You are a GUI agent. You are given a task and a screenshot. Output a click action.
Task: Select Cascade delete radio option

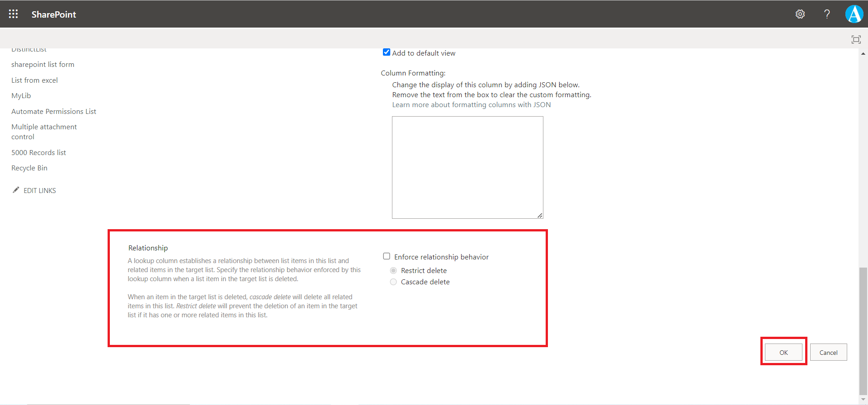click(393, 282)
